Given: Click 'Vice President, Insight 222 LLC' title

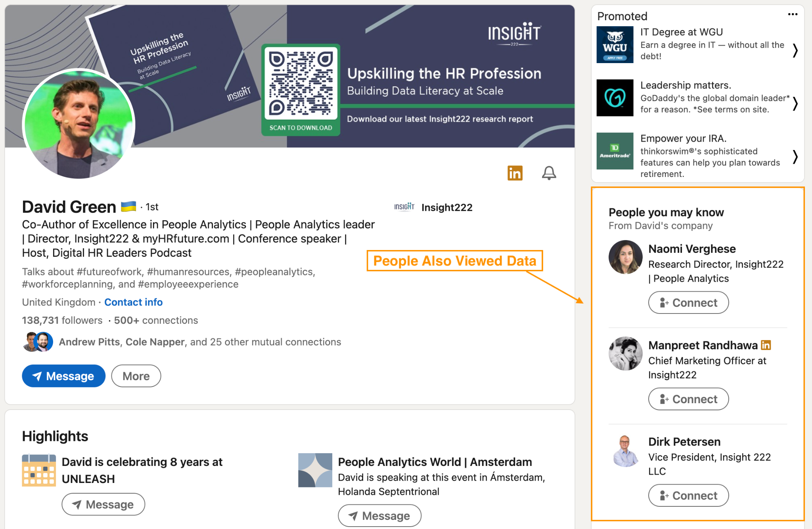Looking at the screenshot, I should [x=709, y=464].
